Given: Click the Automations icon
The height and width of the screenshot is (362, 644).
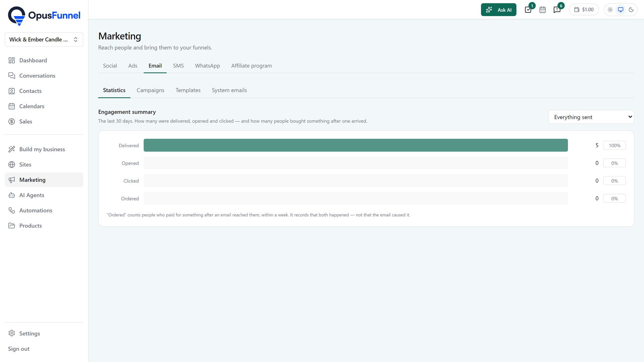Looking at the screenshot, I should 12,210.
